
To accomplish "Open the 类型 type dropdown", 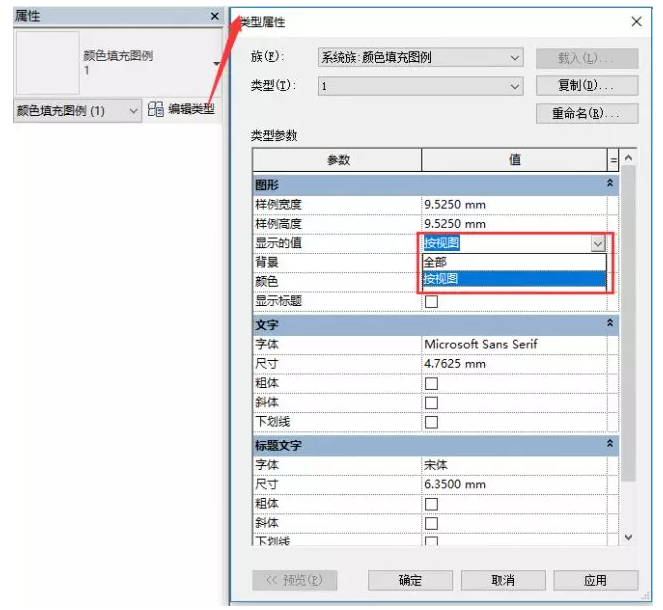I will 420,86.
